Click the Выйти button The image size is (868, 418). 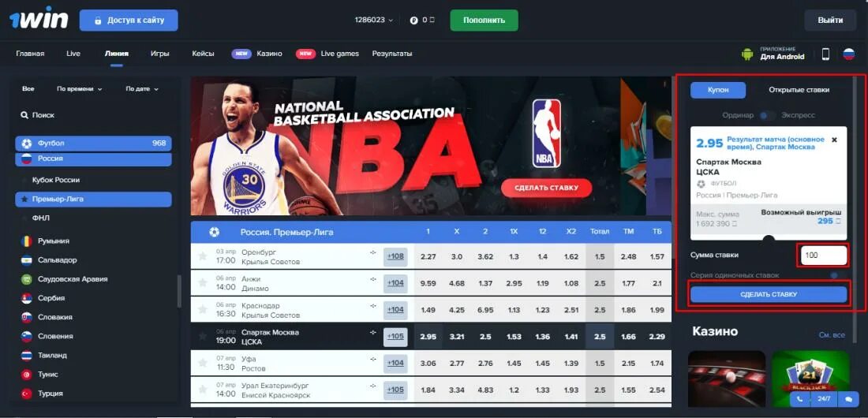tap(830, 20)
